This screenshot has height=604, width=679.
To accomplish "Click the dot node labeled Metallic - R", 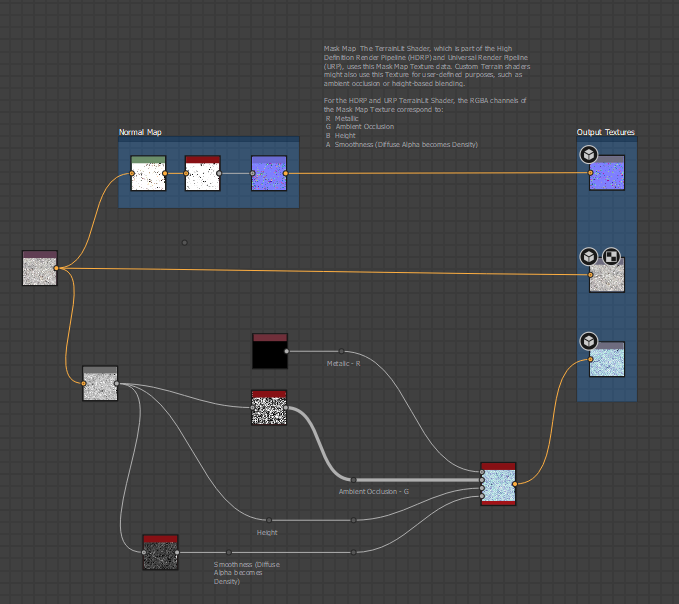I will [x=341, y=351].
